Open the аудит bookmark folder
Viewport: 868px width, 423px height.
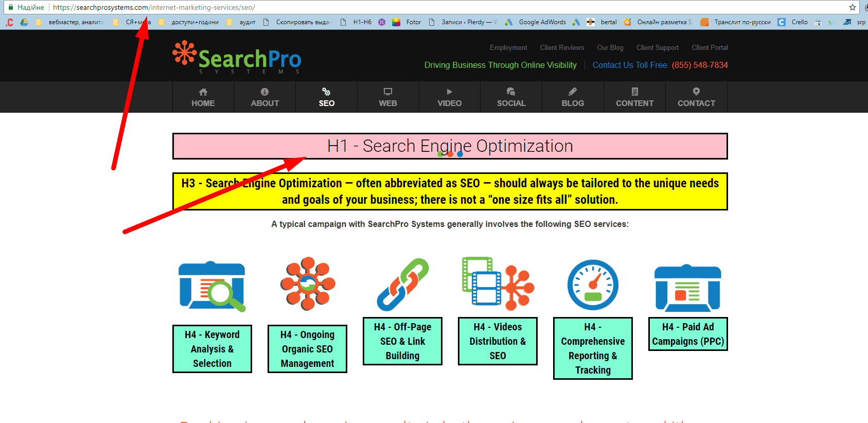(241, 22)
